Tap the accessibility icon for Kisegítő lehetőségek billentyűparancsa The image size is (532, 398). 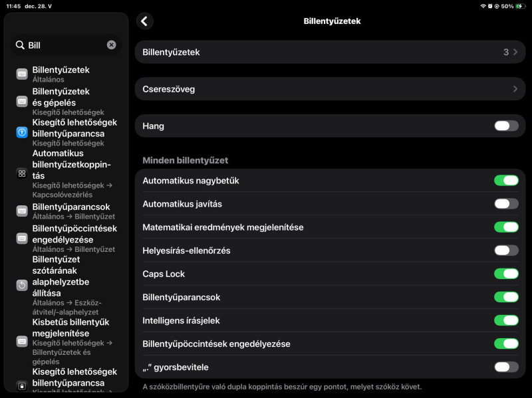tap(22, 132)
